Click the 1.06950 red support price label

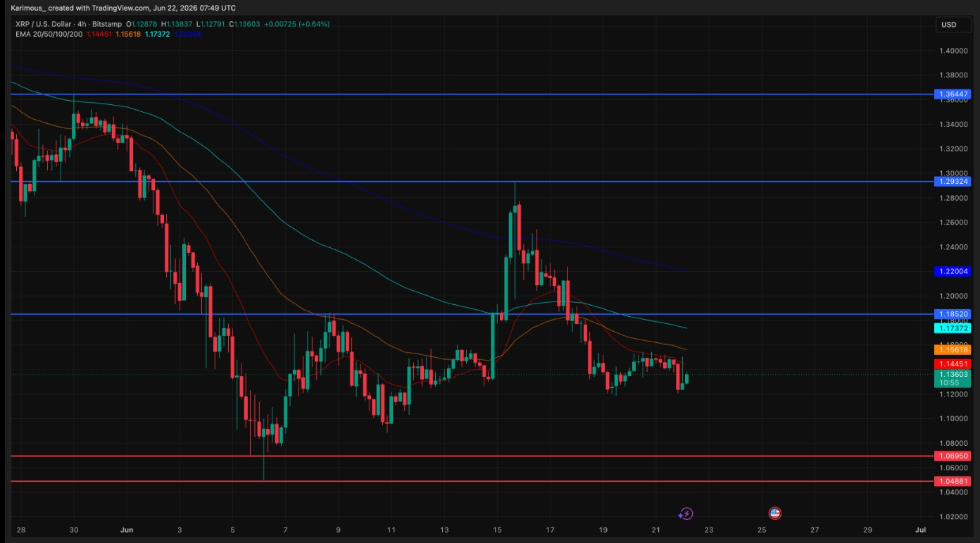click(953, 456)
